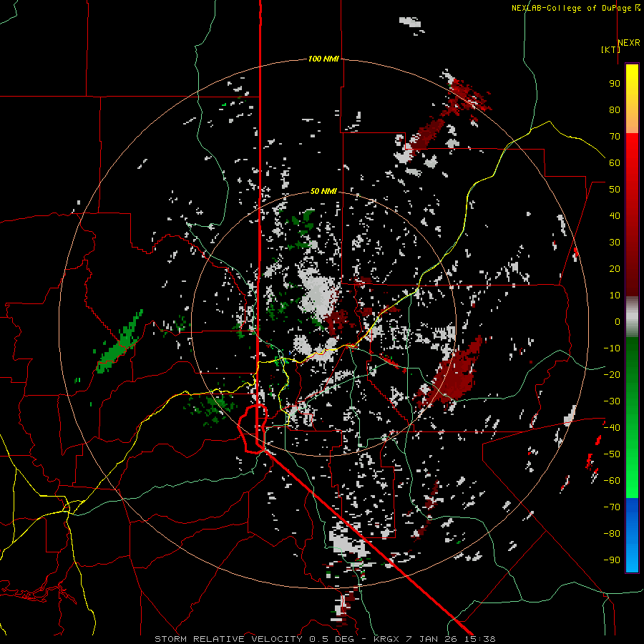
Task: Click the gray zero-velocity segment of color bar
Action: tap(632, 316)
